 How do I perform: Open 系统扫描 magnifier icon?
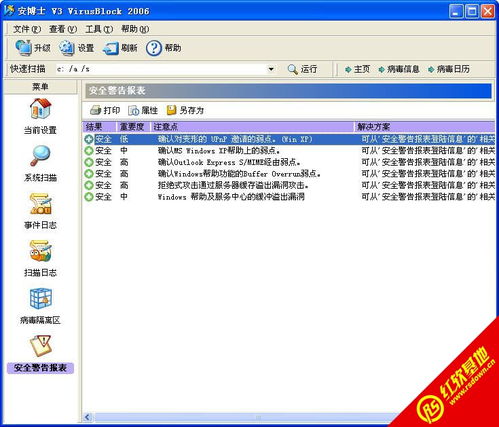(40, 156)
